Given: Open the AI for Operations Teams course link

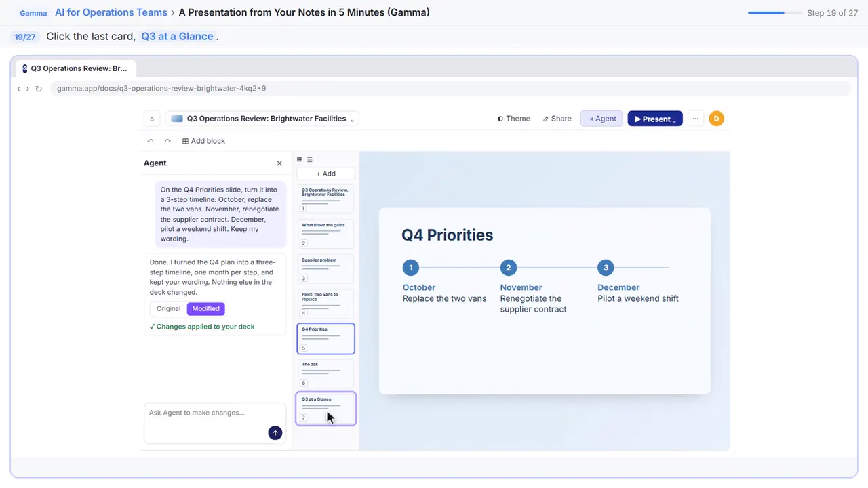Looking at the screenshot, I should click(111, 12).
